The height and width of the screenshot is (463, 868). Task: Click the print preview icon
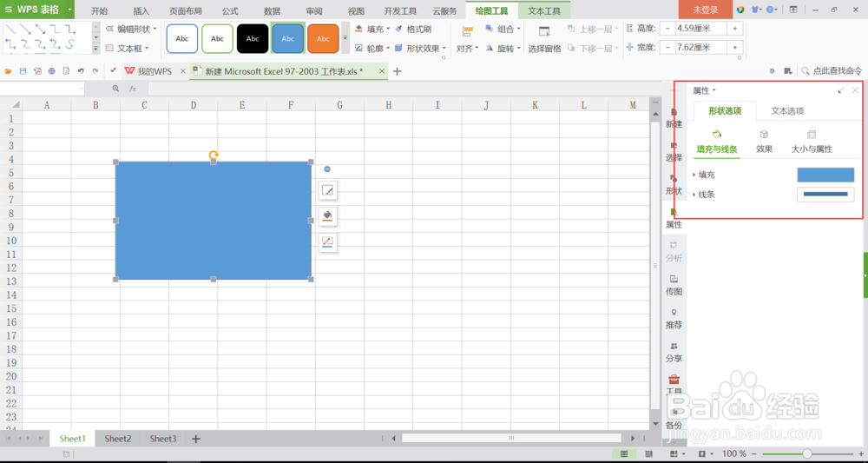(67, 71)
